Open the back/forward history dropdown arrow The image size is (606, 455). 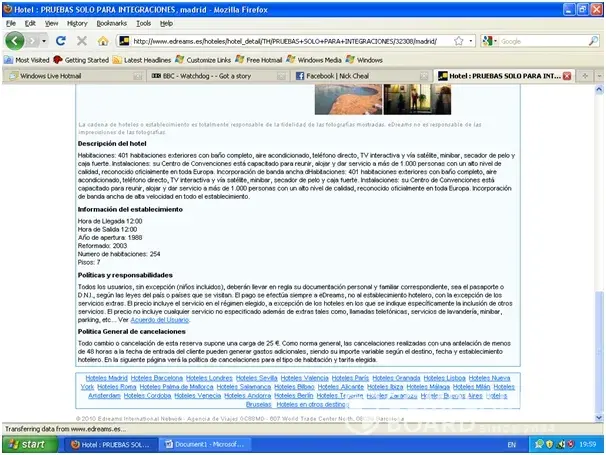click(44, 41)
